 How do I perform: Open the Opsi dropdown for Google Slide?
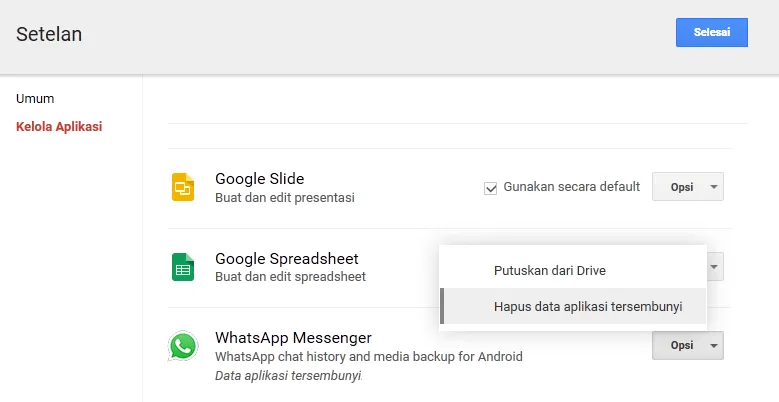click(688, 187)
